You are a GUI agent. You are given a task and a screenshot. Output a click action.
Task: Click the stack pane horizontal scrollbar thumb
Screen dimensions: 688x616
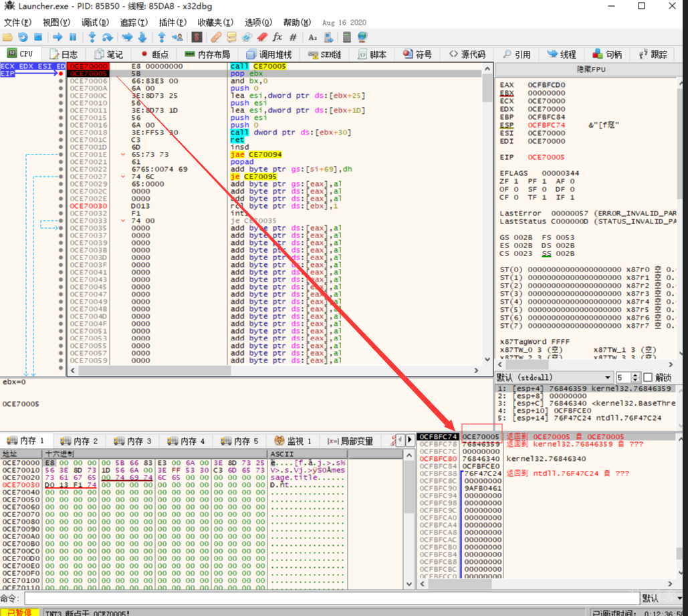click(x=460, y=584)
